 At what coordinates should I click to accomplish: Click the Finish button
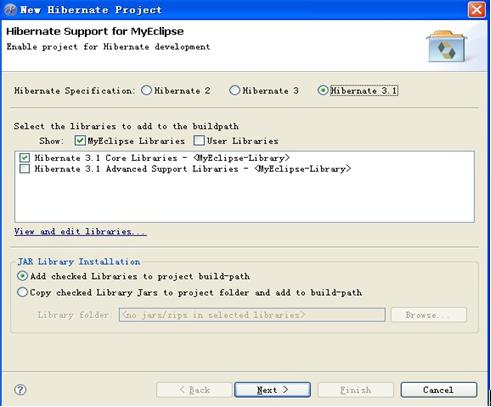(356, 390)
